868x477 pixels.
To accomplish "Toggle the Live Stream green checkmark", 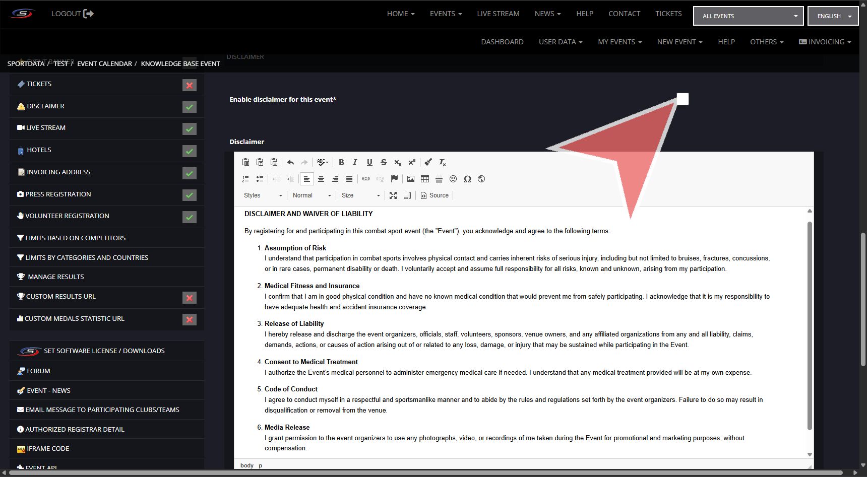I will click(190, 129).
